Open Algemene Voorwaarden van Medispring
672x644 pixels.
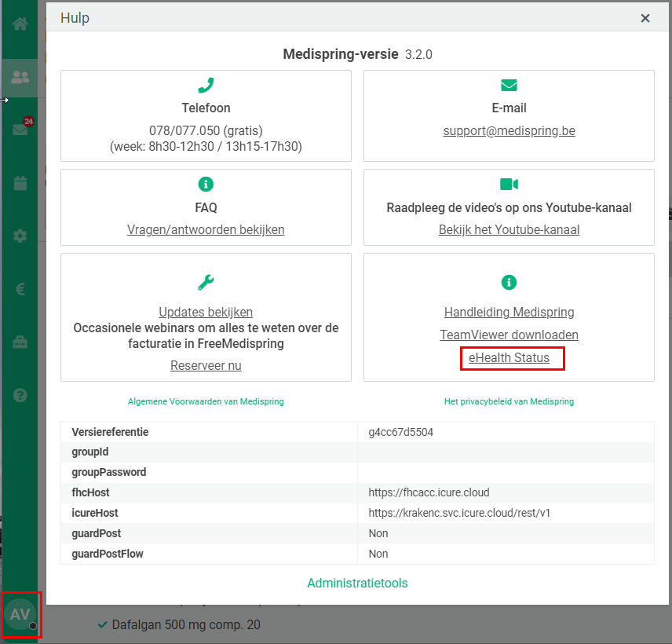(206, 402)
